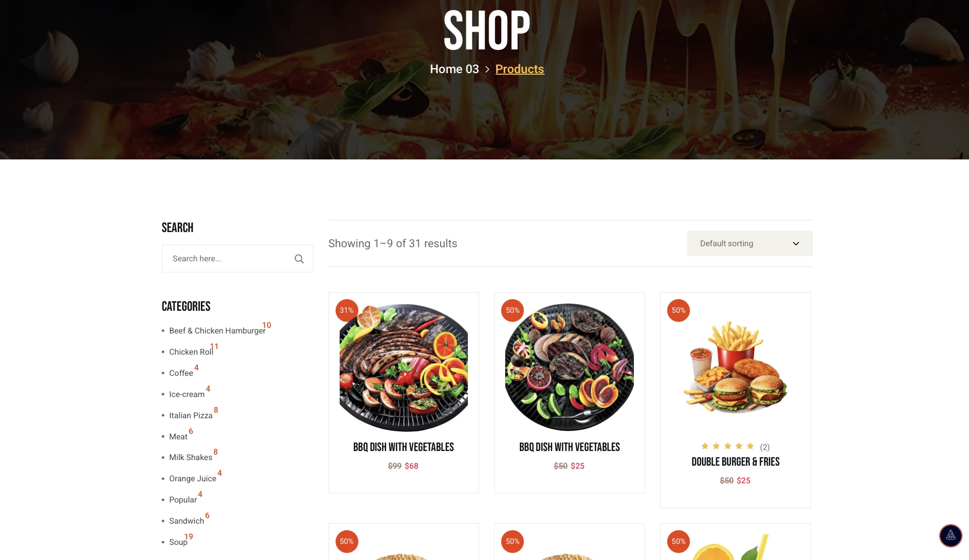Open the Default sorting dropdown
This screenshot has height=560, width=969.
click(749, 243)
